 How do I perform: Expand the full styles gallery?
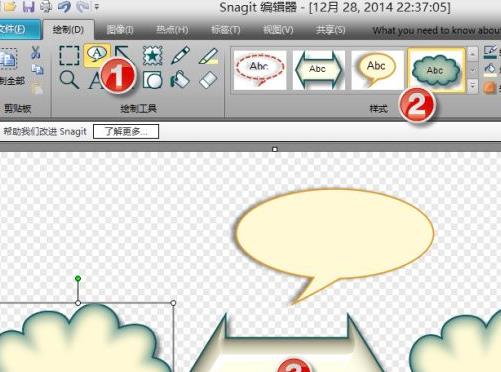pyautogui.click(x=473, y=86)
